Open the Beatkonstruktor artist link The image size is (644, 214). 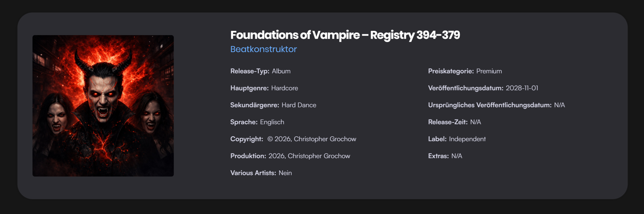[263, 49]
